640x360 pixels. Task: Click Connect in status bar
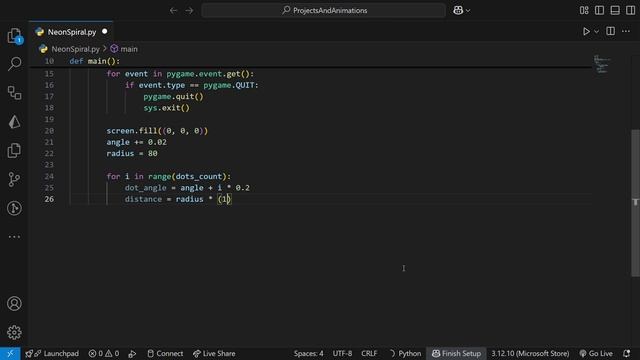165,353
